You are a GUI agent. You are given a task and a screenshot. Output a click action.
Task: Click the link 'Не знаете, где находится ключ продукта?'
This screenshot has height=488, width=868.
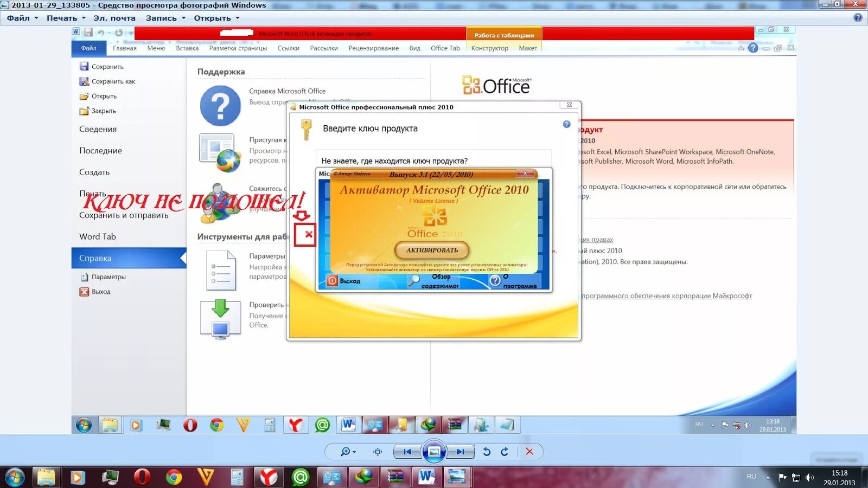point(394,161)
